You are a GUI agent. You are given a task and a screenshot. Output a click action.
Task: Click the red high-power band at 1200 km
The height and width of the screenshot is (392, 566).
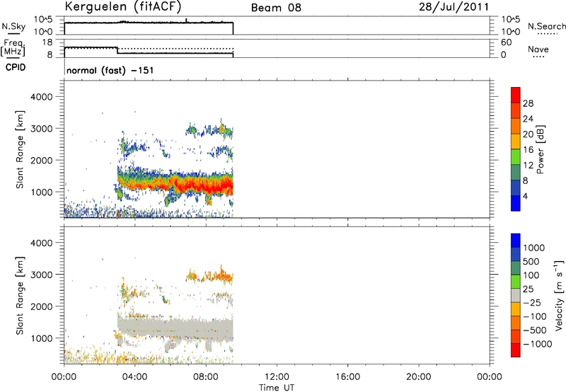pos(202,185)
